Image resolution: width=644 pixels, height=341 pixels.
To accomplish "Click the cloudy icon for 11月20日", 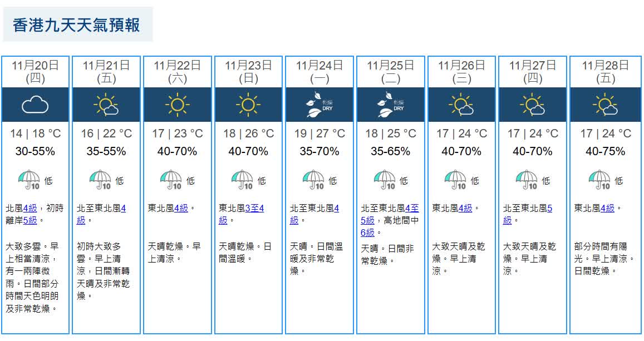I will 35,104.
